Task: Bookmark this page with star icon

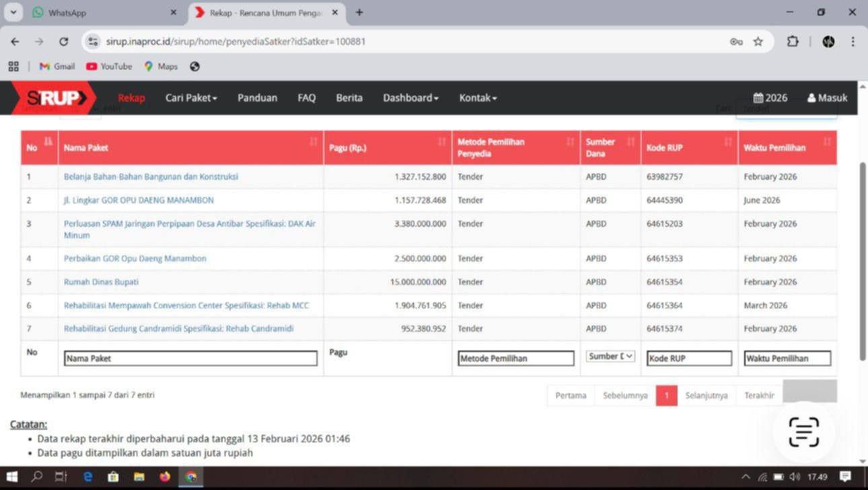Action: coord(758,42)
